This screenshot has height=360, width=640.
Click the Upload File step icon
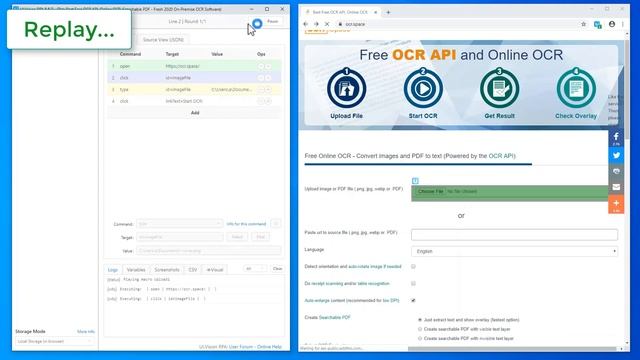(346, 89)
